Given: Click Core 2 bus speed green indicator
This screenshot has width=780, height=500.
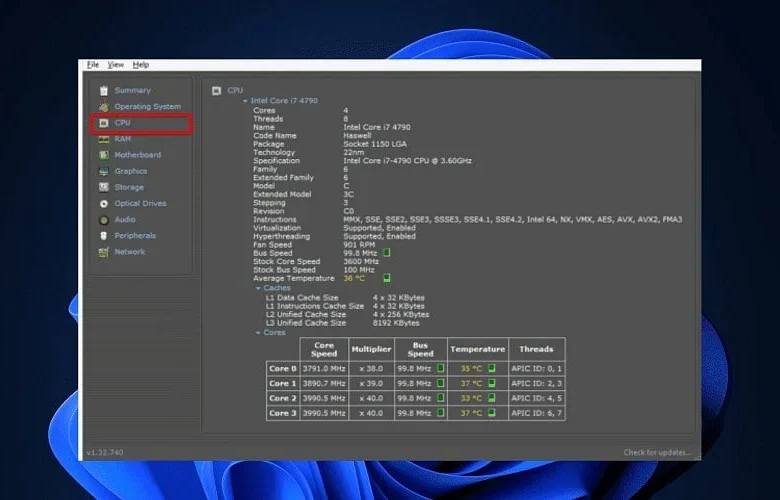Looking at the screenshot, I should click(x=440, y=398).
